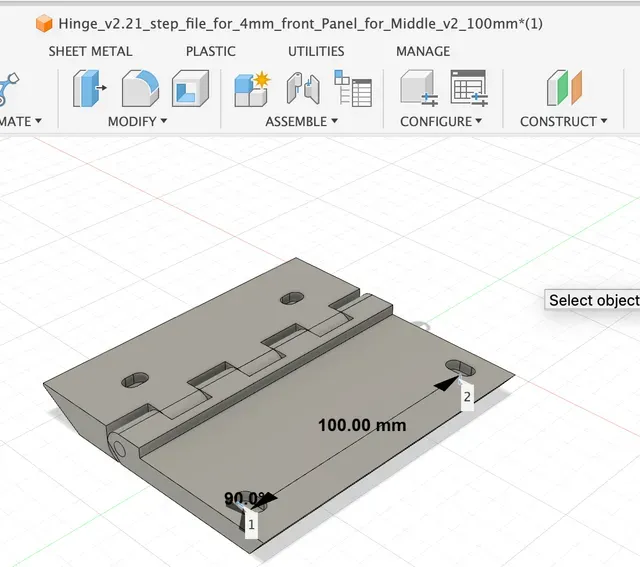
Task: Click the slotted hole near the back leaf's left corner
Action: [x=135, y=380]
